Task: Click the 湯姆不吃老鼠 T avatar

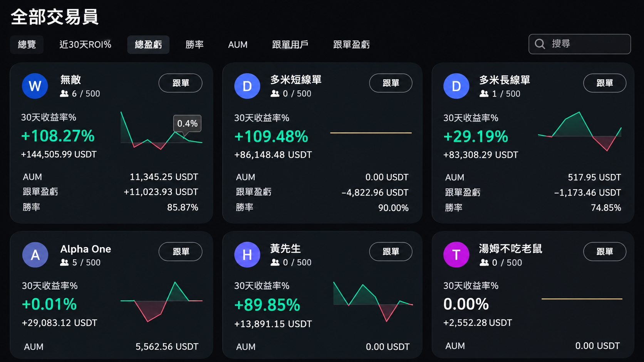Action: (x=456, y=255)
